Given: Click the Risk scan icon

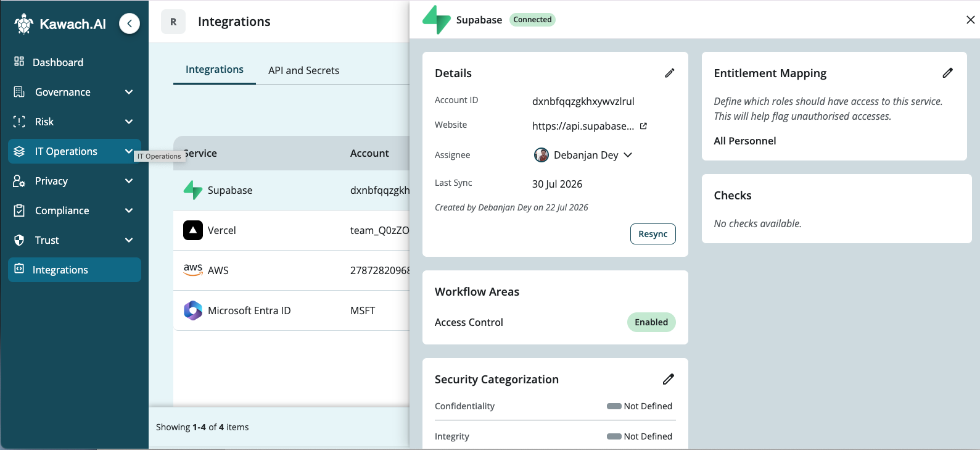Looking at the screenshot, I should pos(19,122).
